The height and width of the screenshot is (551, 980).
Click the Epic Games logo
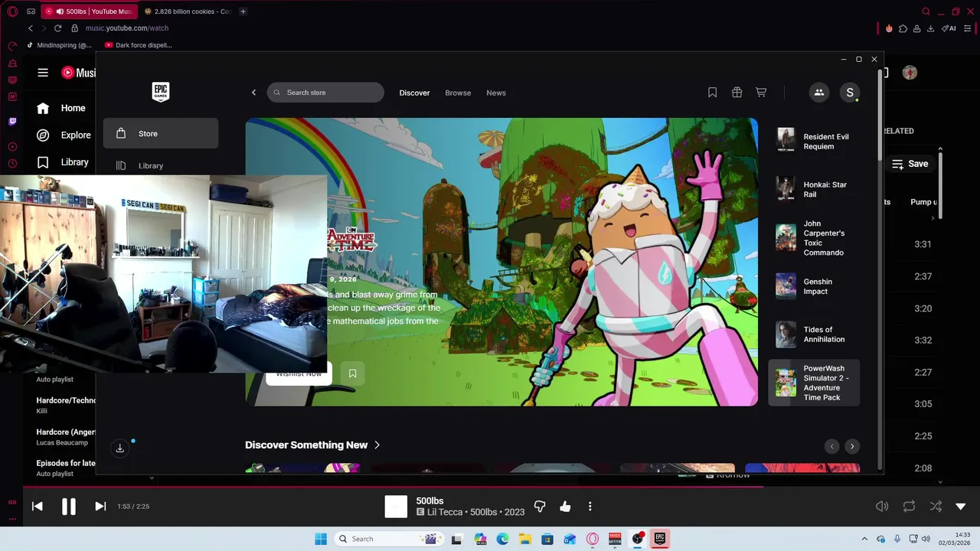pos(161,92)
